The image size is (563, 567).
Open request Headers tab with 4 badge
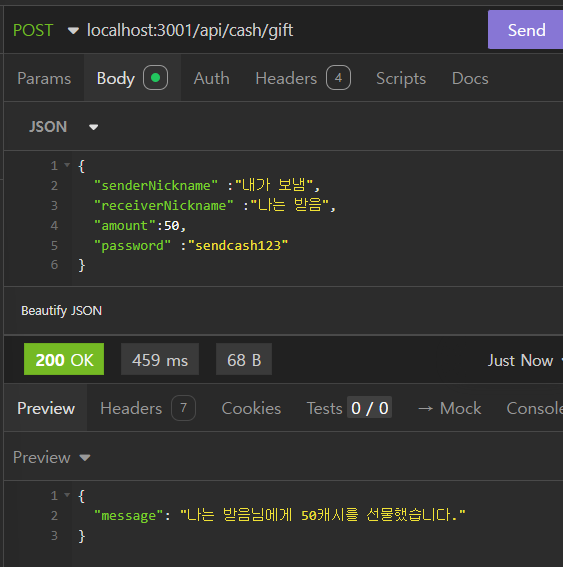click(x=303, y=78)
